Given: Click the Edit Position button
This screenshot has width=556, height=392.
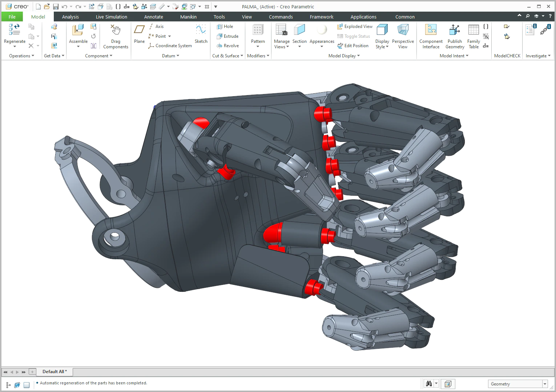Looking at the screenshot, I should coord(353,46).
